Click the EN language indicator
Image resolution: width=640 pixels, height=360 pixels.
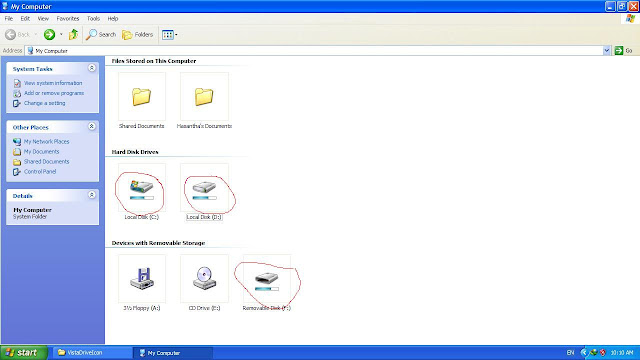570,353
